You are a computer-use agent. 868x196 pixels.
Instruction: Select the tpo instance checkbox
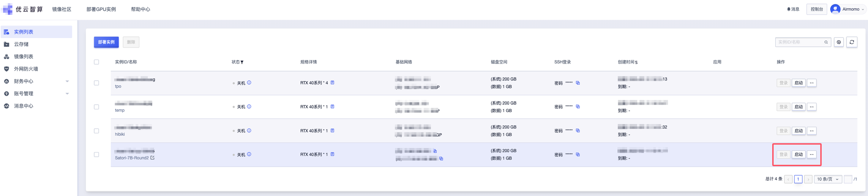click(97, 83)
